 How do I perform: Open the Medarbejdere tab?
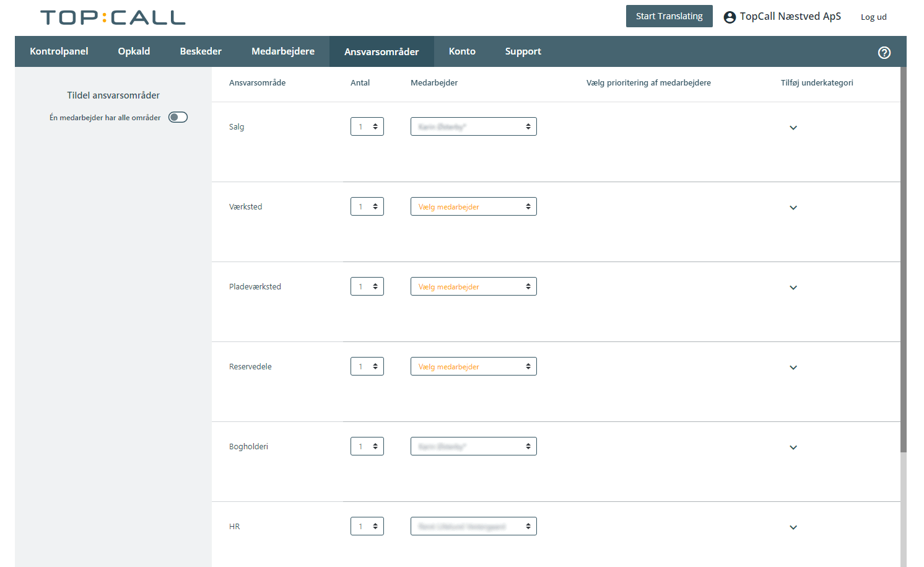pos(283,51)
